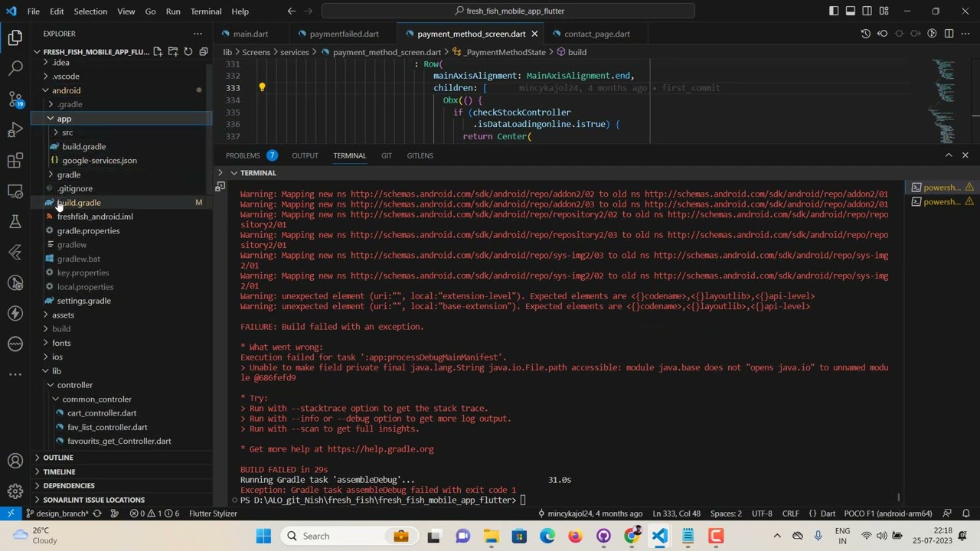The width and height of the screenshot is (980, 551).
Task: Open https://help.gradle.org link in terminal
Action: pos(381,449)
